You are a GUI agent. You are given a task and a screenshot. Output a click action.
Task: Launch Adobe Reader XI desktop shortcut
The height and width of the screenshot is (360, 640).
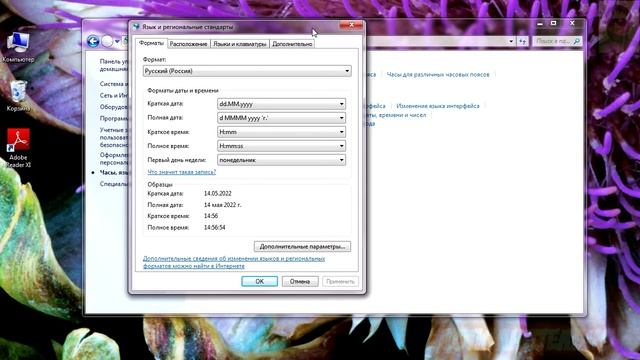coord(18,148)
